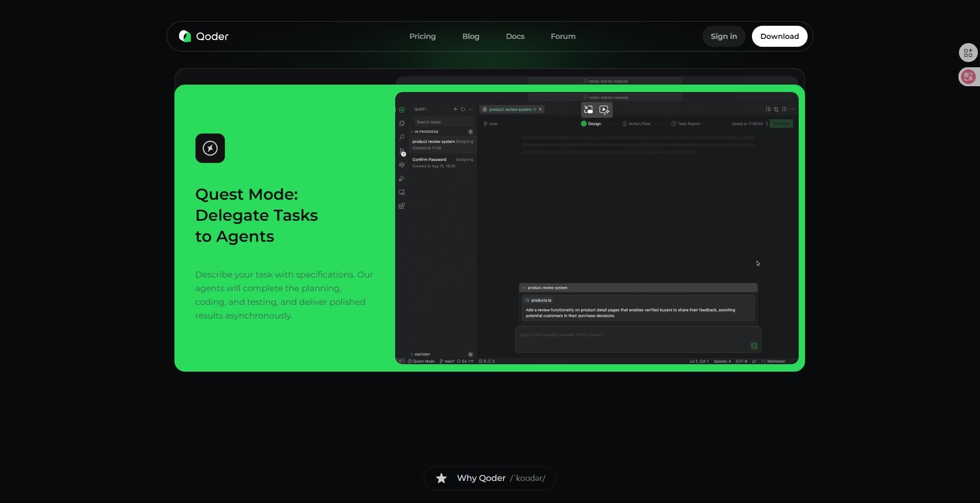Click the video play with sparkle icon
The width and height of the screenshot is (980, 503).
pyautogui.click(x=604, y=110)
